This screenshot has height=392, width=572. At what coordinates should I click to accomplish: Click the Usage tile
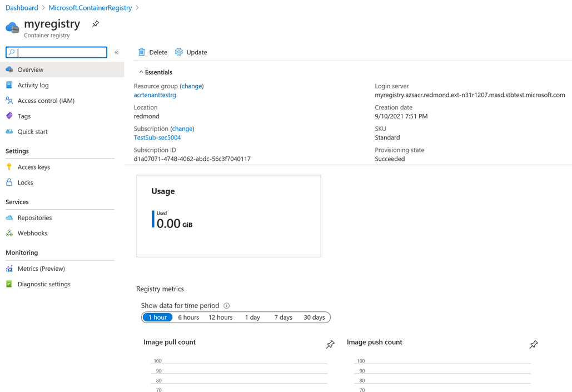(228, 216)
